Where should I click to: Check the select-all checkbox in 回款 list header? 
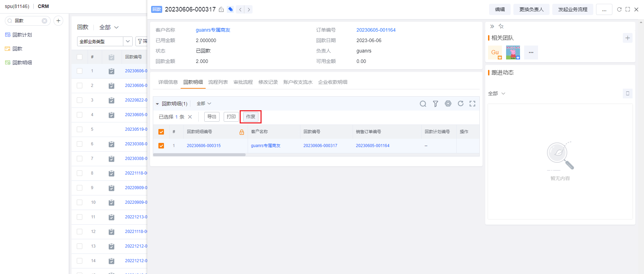pos(80,57)
